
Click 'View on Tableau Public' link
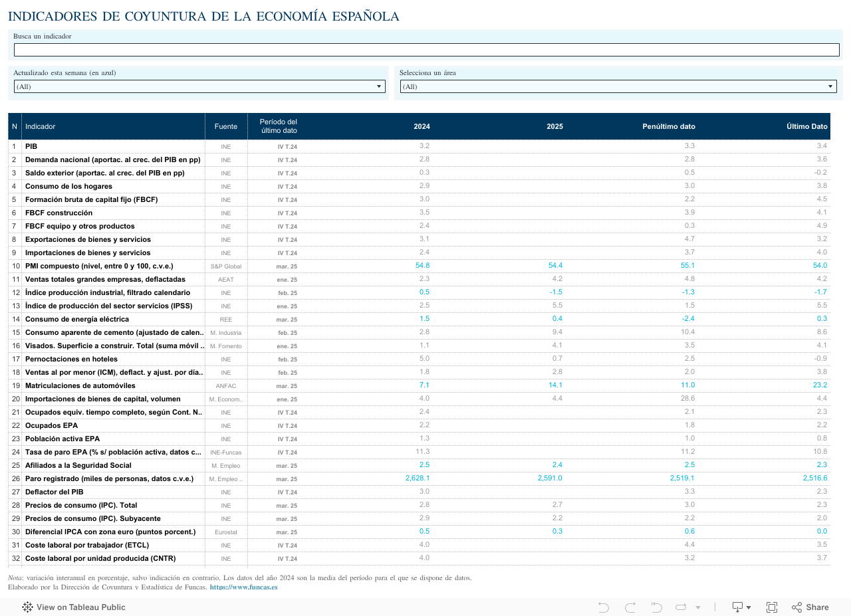click(x=80, y=607)
